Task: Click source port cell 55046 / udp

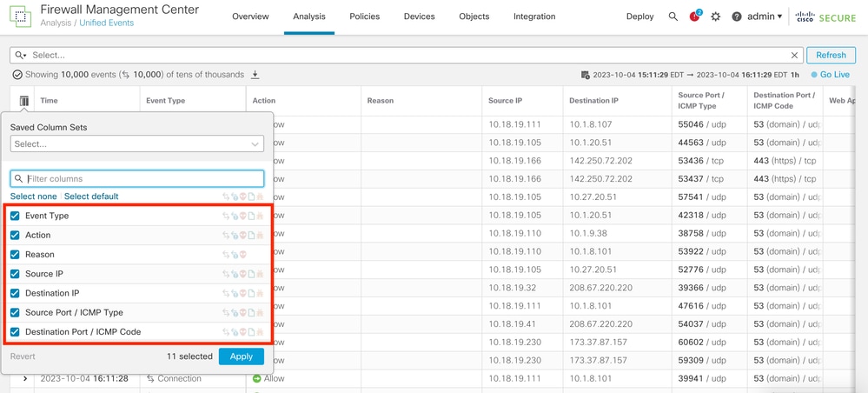Action: pos(702,124)
